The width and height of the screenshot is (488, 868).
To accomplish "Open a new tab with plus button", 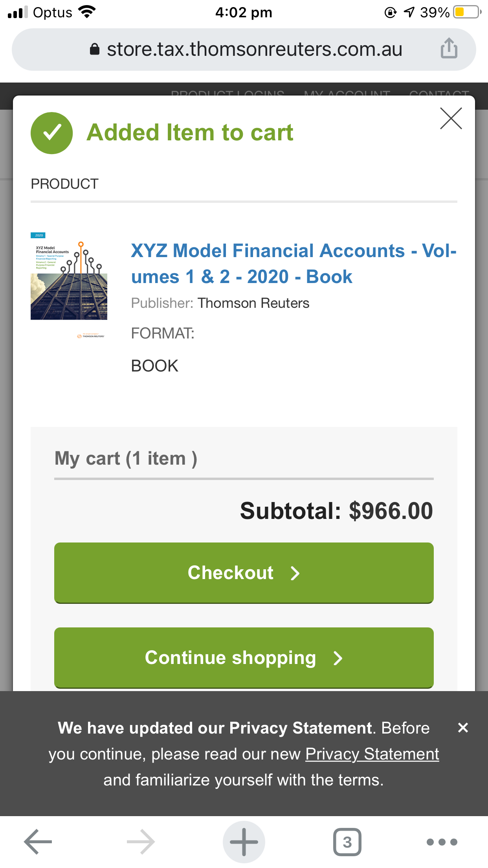I will [x=244, y=842].
